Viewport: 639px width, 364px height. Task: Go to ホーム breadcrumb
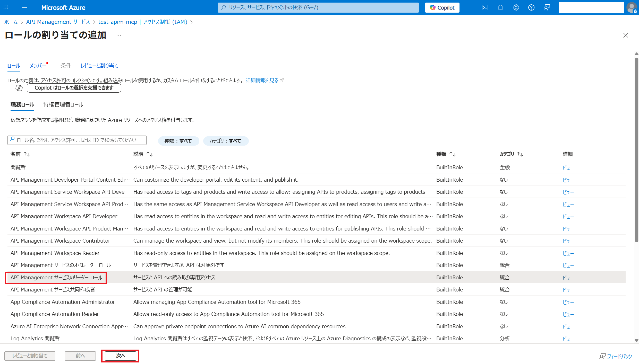pos(11,22)
